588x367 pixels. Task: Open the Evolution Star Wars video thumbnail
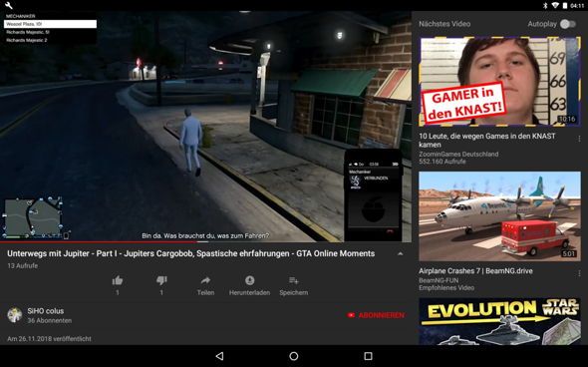point(499,321)
